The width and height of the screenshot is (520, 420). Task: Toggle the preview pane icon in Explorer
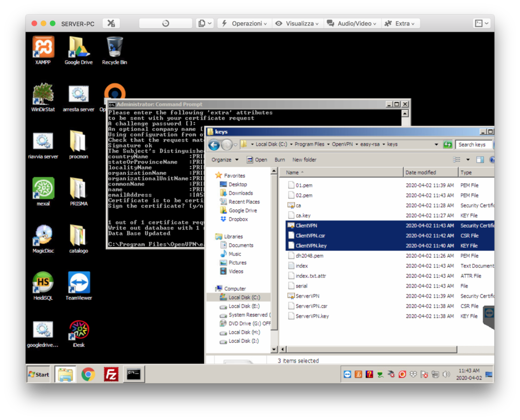480,160
